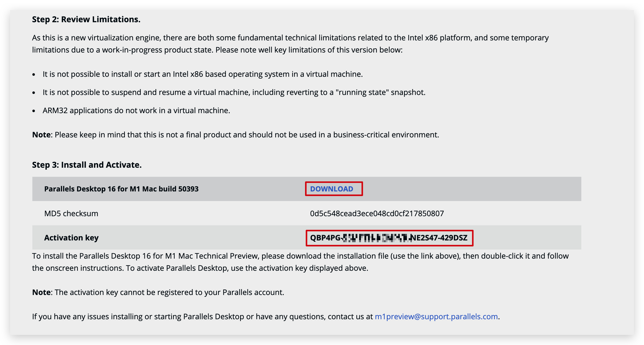Image resolution: width=644 pixels, height=345 pixels.
Task: Select the activation key value text
Action: click(389, 238)
